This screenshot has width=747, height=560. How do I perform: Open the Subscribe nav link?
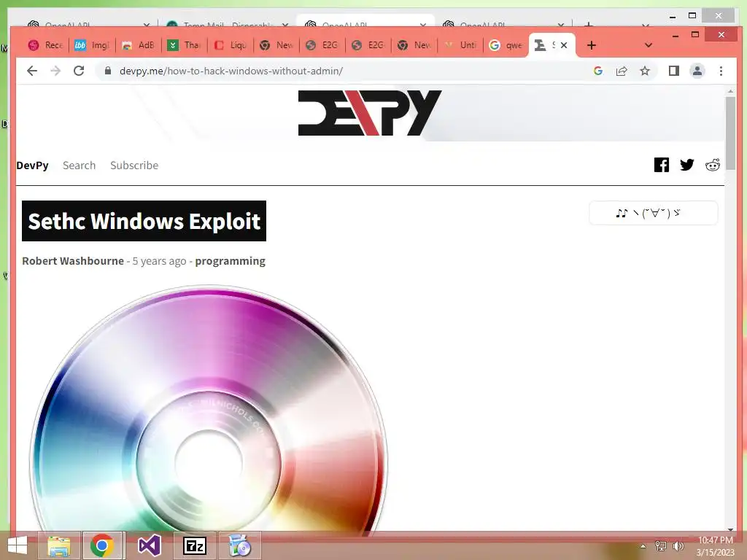(x=134, y=166)
